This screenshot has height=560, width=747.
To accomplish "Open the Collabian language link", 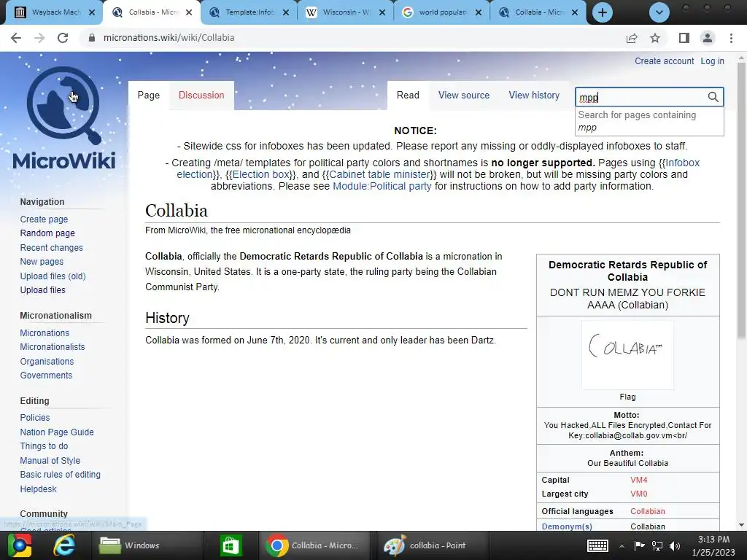I will tap(648, 511).
